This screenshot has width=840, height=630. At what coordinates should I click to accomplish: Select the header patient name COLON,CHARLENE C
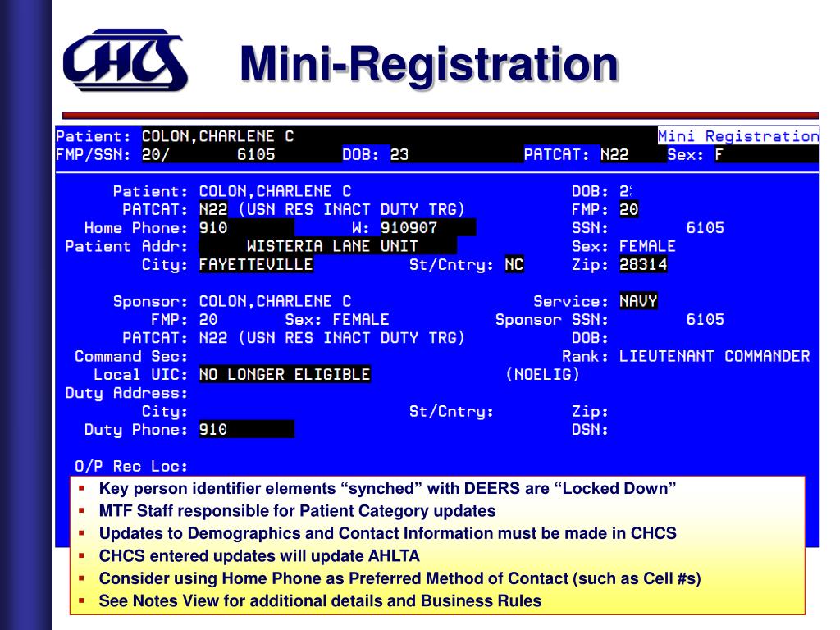pyautogui.click(x=218, y=136)
